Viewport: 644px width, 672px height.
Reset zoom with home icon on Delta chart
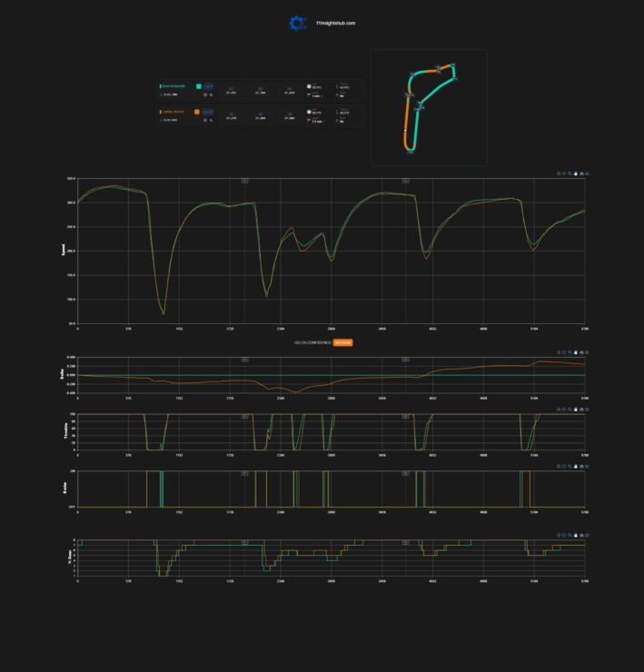coord(581,352)
